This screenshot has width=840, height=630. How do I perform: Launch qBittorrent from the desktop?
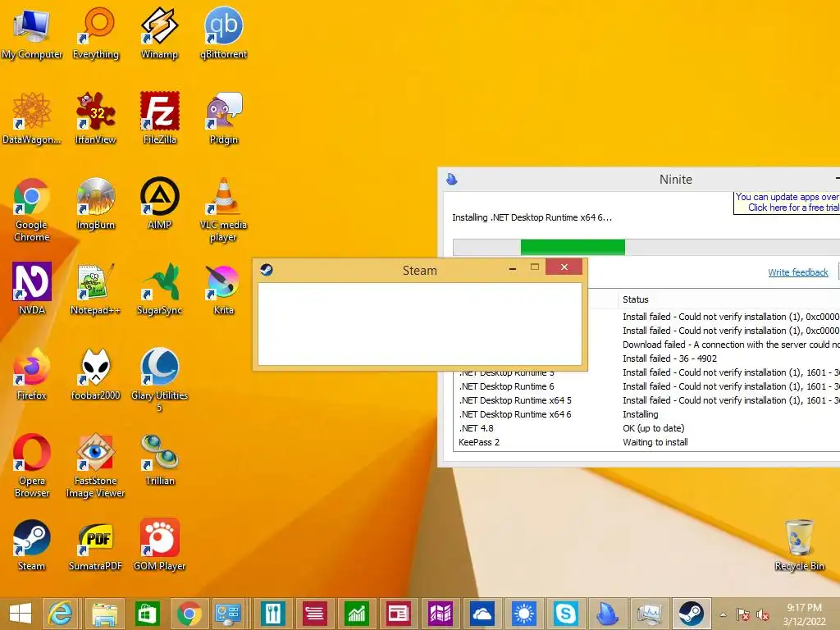coord(223,33)
